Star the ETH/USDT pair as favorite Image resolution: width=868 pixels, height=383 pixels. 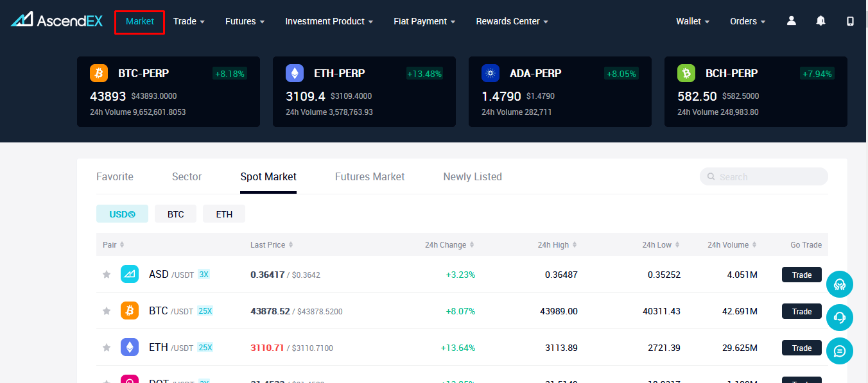[107, 348]
